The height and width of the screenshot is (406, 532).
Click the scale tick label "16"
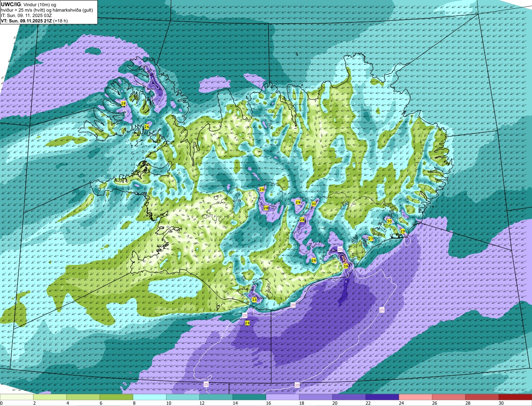point(268,403)
